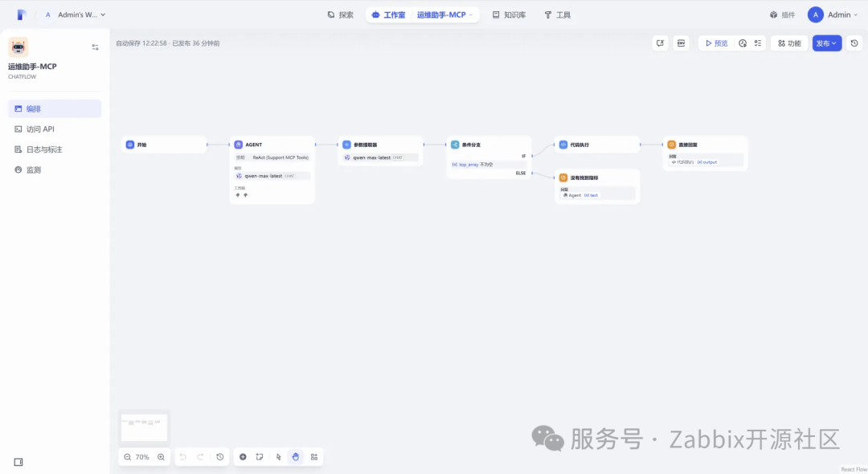Screen dimensions: 868x474
Task: Select the add note icon on canvas toolbar
Action: (x=259, y=456)
